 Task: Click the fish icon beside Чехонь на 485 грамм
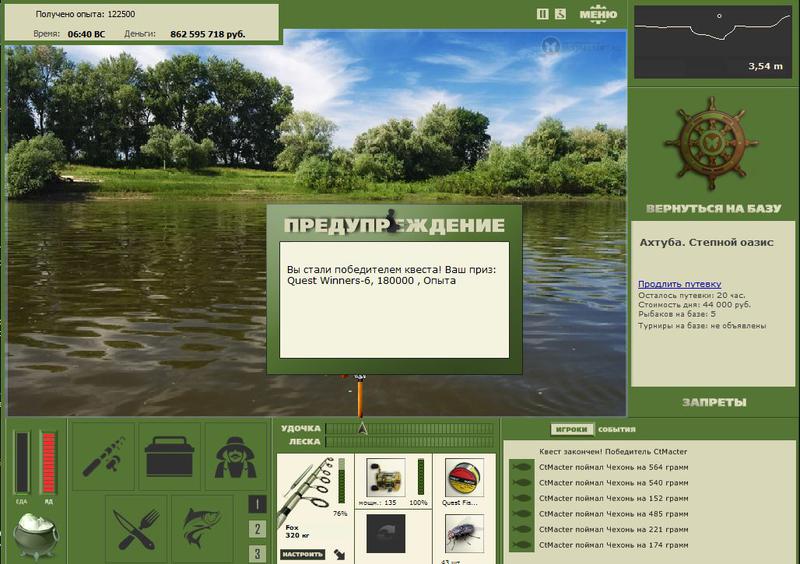(x=521, y=514)
